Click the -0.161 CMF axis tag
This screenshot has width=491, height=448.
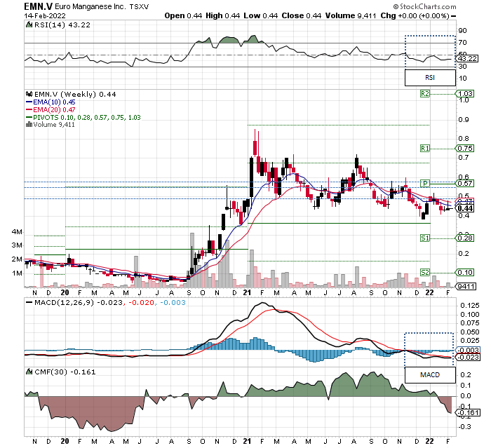[468, 413]
